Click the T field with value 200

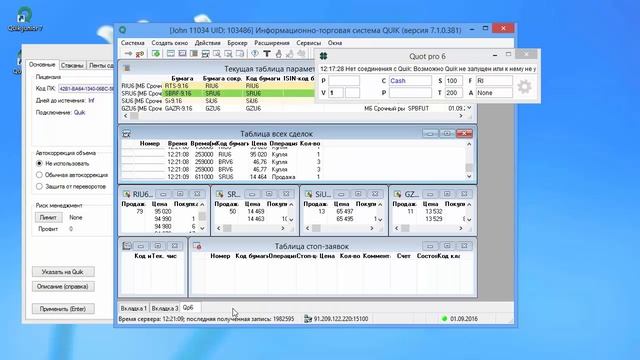453,93
